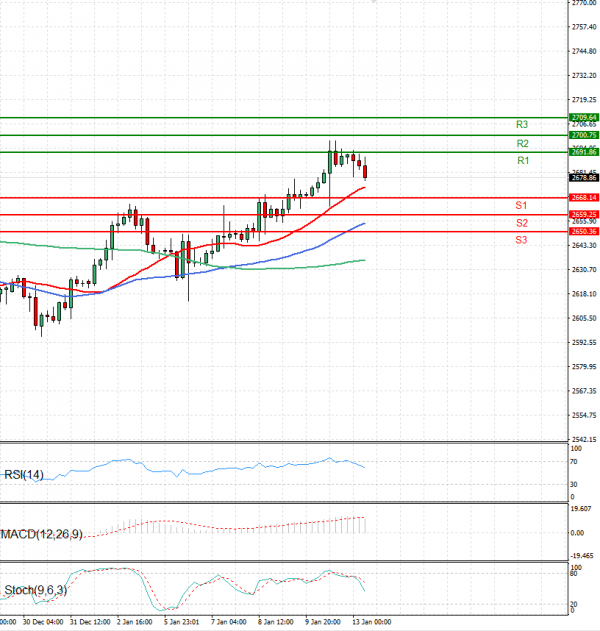Click the MACD -19.465 scale value
The image size is (600, 631).
coord(581,556)
